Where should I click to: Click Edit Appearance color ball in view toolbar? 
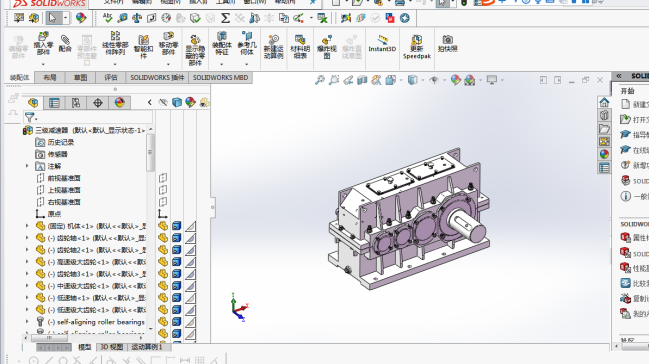455,80
